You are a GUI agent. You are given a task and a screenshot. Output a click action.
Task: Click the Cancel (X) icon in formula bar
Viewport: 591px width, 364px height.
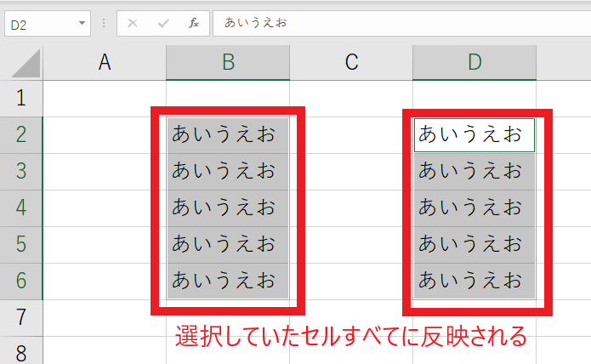[x=133, y=23]
